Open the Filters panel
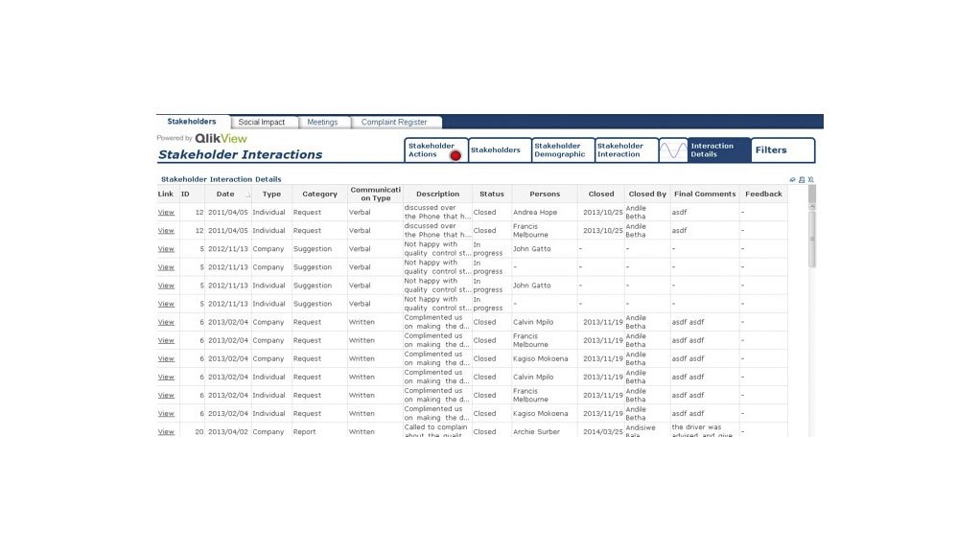This screenshot has height=551, width=980. (x=783, y=149)
